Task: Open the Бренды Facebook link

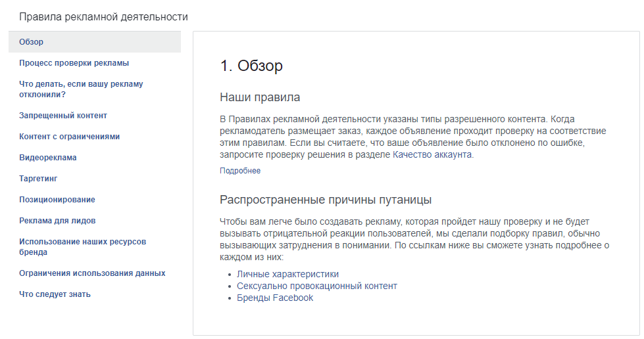Action: click(x=275, y=298)
